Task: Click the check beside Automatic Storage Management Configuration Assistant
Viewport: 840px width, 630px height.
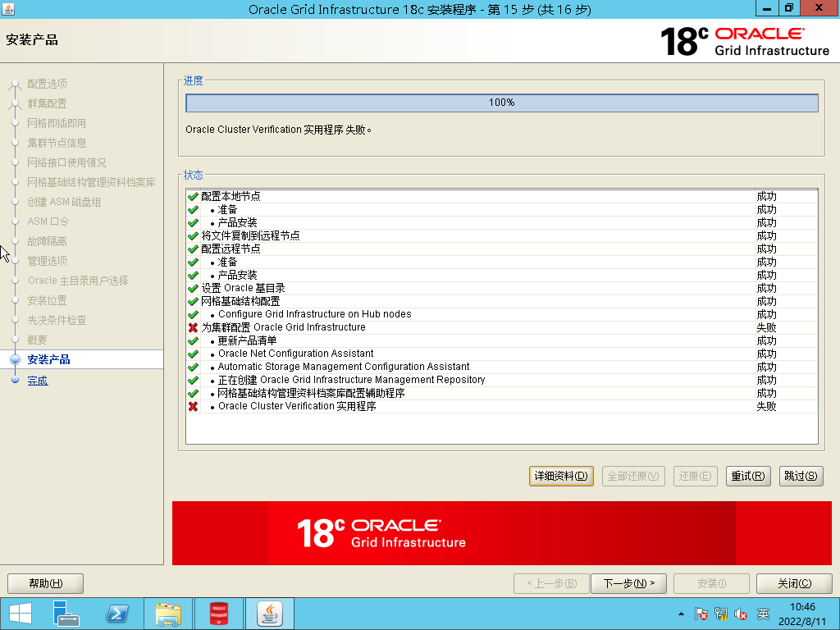Action: 194,367
